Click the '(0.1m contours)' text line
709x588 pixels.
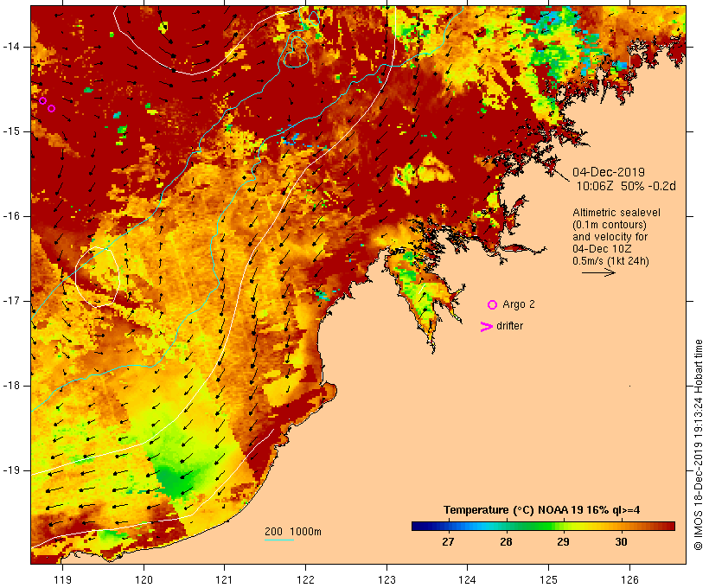(610, 225)
